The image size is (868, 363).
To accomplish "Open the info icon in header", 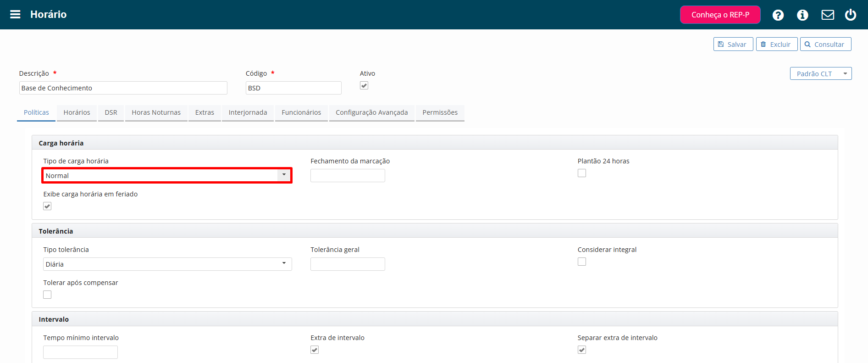I will pyautogui.click(x=802, y=15).
